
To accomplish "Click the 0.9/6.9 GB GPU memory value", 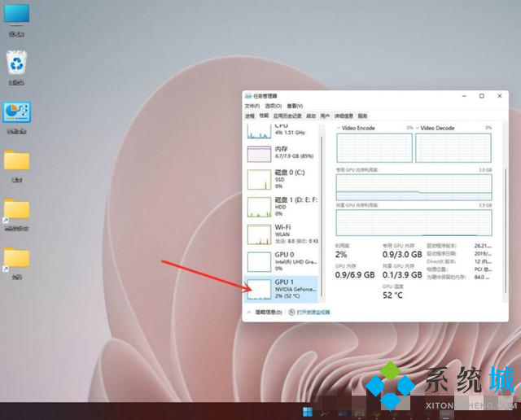I will click(355, 275).
